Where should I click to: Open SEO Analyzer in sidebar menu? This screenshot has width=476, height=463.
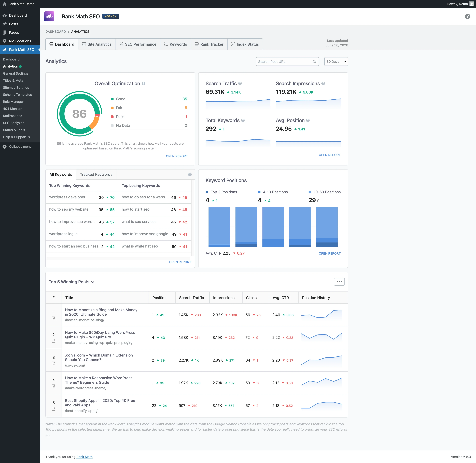coord(13,123)
